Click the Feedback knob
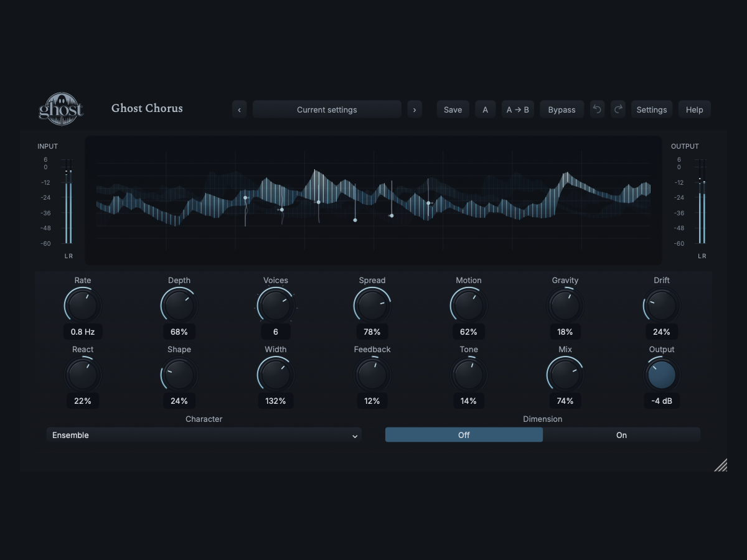Image resolution: width=747 pixels, height=560 pixels. [372, 375]
